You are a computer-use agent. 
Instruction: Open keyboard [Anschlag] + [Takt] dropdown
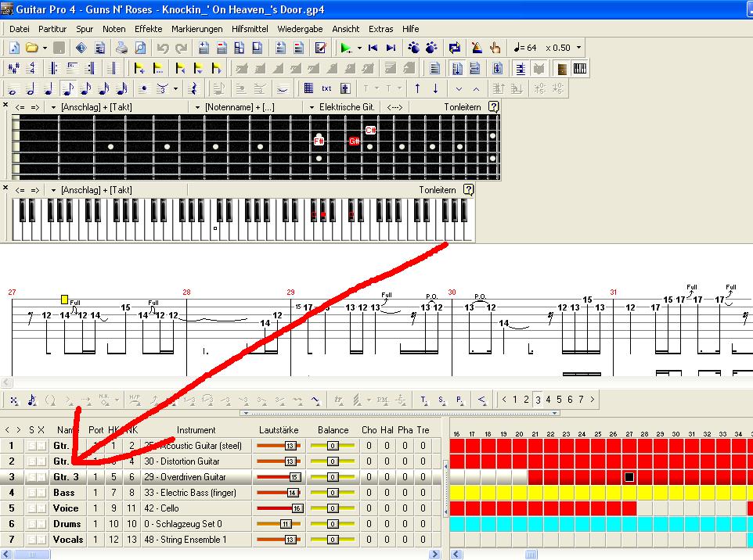(x=53, y=190)
